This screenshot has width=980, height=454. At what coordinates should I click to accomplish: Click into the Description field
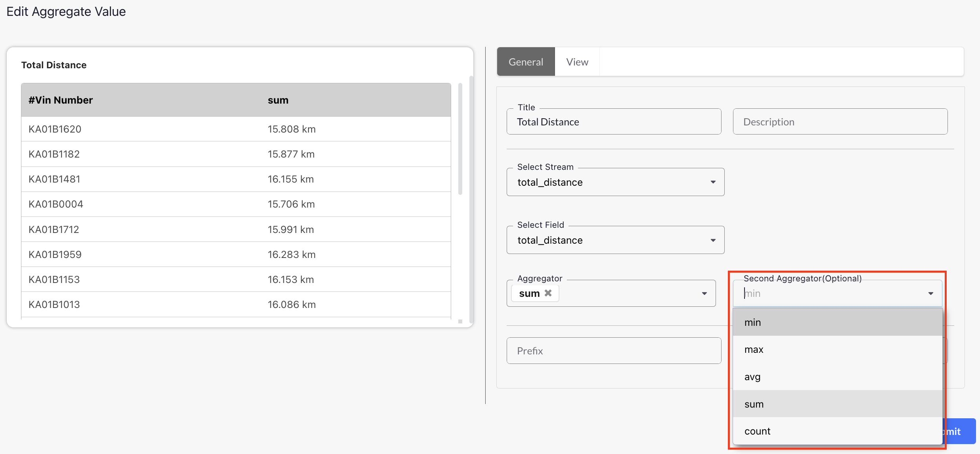(x=840, y=122)
